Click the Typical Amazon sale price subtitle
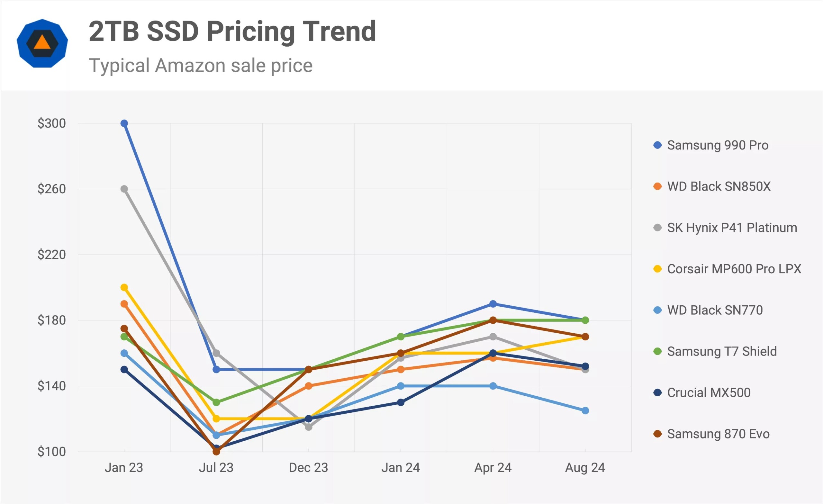The width and height of the screenshot is (823, 504). coord(201,66)
